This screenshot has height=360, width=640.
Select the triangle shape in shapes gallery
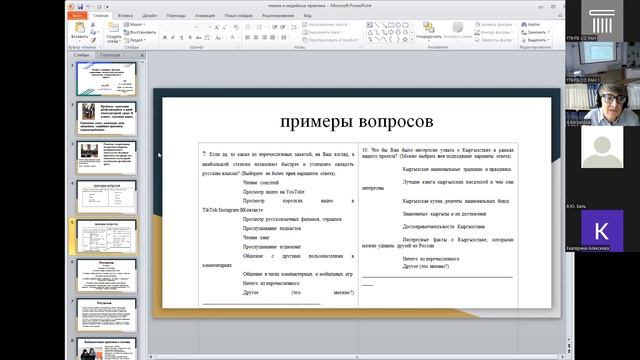click(x=370, y=32)
